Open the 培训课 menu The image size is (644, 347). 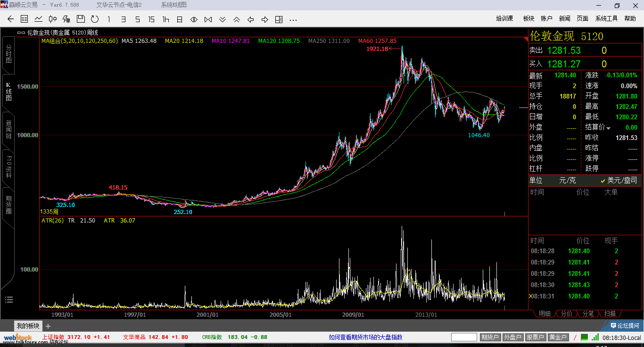tap(504, 19)
